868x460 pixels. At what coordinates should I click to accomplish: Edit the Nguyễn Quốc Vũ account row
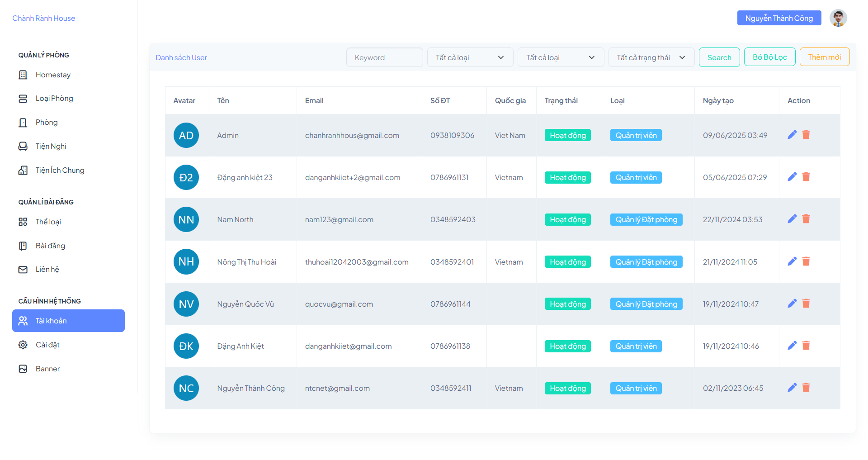[x=792, y=304]
